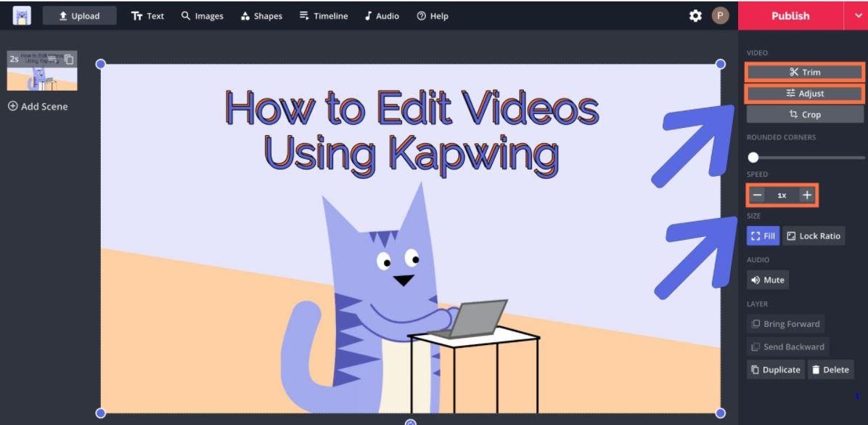Click the top-right canvas resize handle
Screen dimensions: 868x425
pyautogui.click(x=720, y=64)
